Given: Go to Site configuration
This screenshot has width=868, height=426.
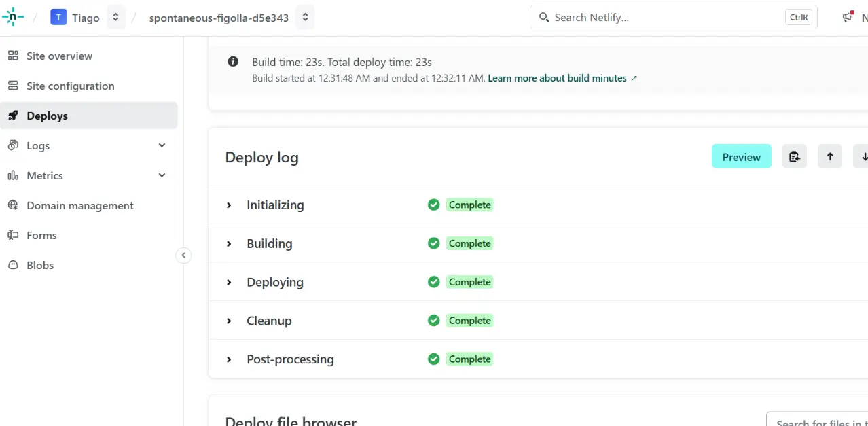Looking at the screenshot, I should [70, 86].
